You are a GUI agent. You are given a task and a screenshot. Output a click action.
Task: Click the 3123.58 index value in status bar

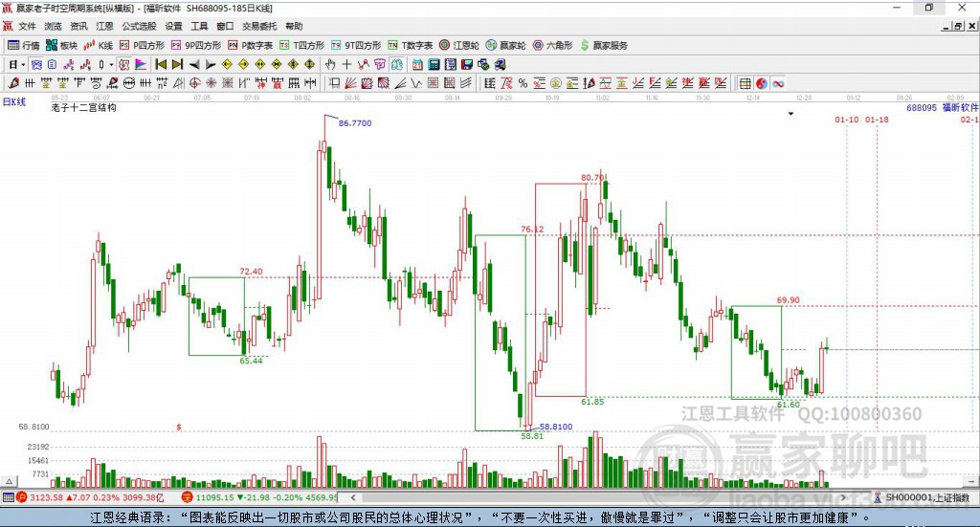(46, 497)
